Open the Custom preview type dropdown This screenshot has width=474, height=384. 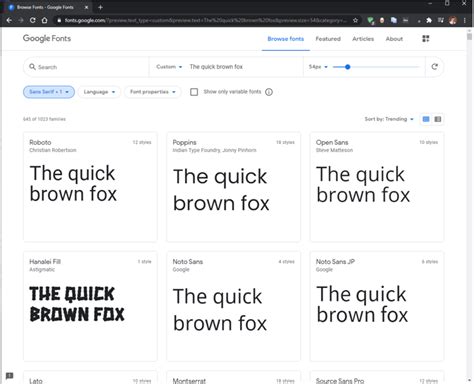tap(169, 67)
